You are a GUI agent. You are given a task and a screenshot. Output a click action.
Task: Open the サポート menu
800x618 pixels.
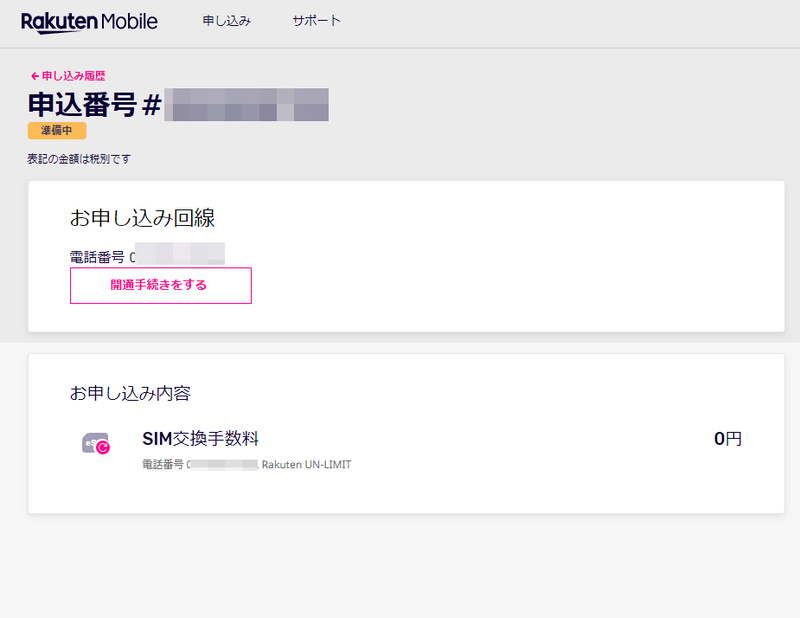point(316,21)
